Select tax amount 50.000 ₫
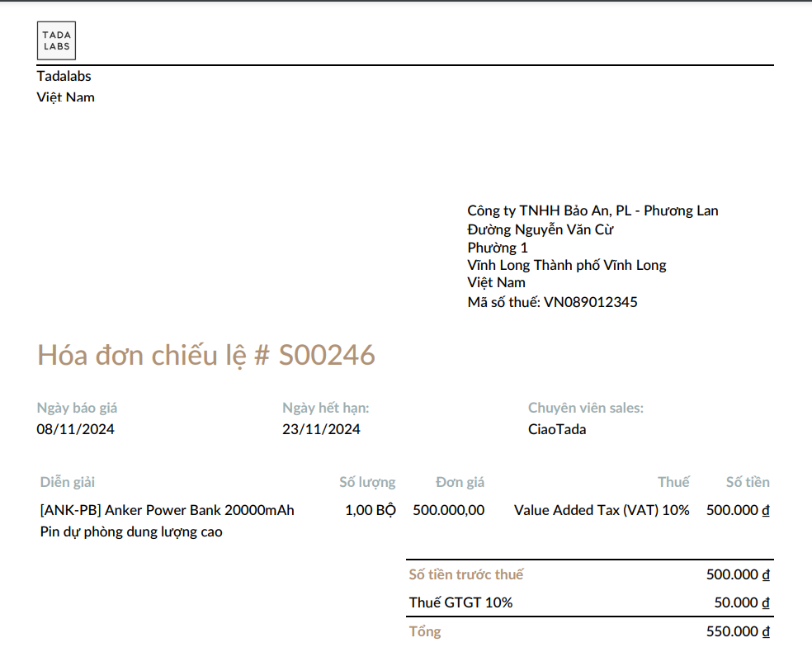Viewport: 812px width, 652px height. [x=742, y=602]
